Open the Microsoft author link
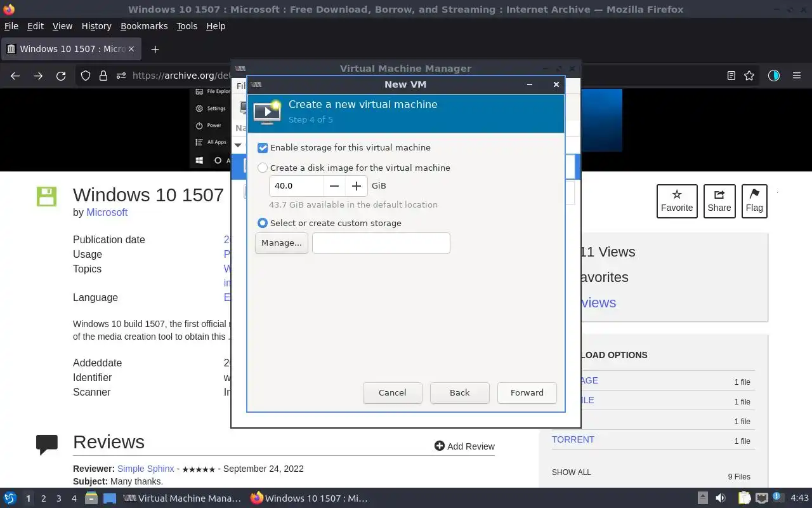This screenshot has height=508, width=812. point(107,212)
